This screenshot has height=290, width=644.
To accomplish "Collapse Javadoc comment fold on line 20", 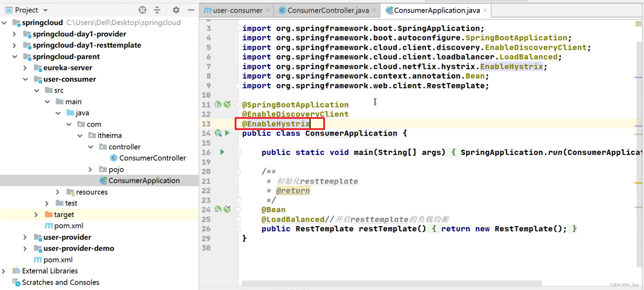I will click(239, 172).
